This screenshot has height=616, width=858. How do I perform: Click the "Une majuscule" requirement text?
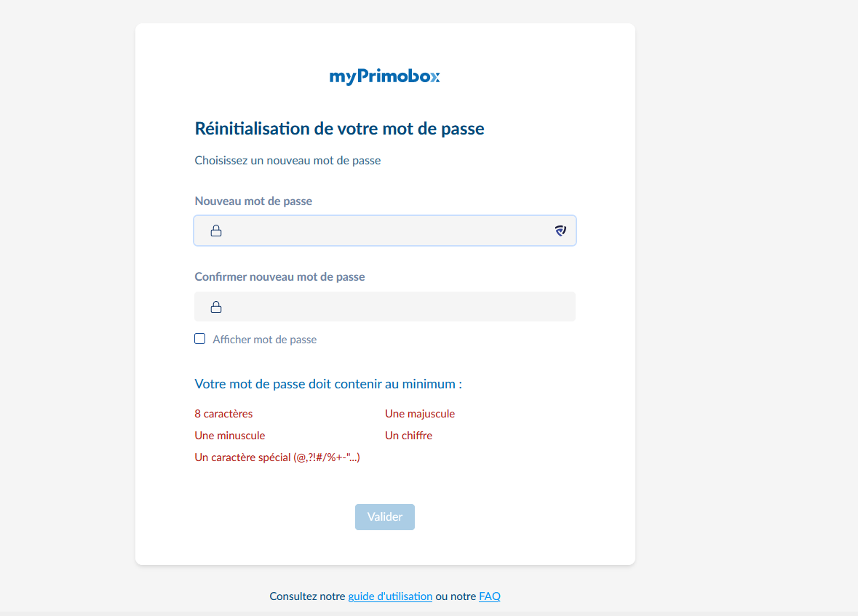pos(420,414)
